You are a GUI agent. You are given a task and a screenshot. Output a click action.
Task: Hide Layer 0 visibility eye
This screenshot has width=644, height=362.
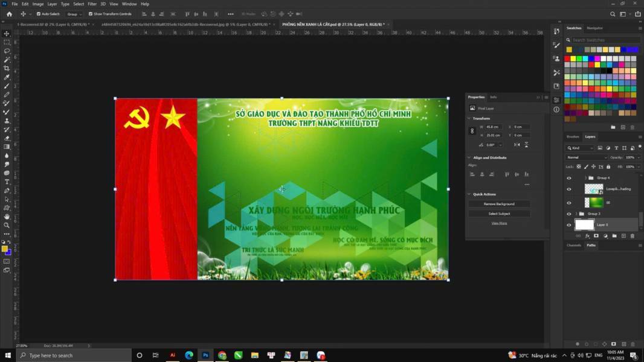[x=569, y=224]
